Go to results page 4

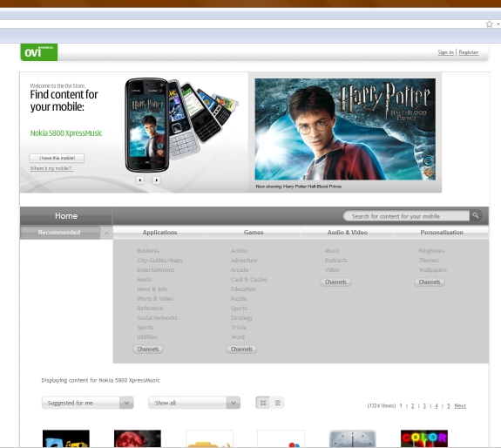(437, 406)
